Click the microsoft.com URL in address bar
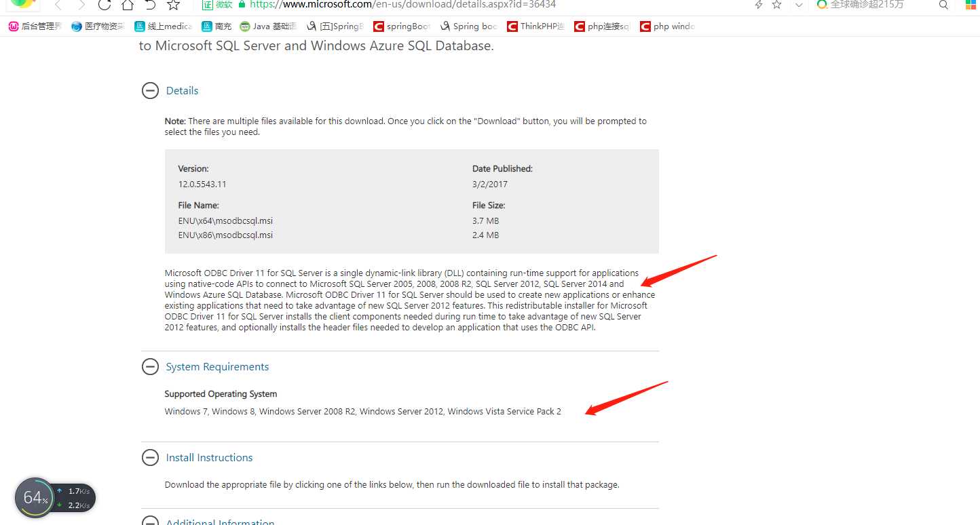Image resolution: width=980 pixels, height=525 pixels. coord(402,4)
